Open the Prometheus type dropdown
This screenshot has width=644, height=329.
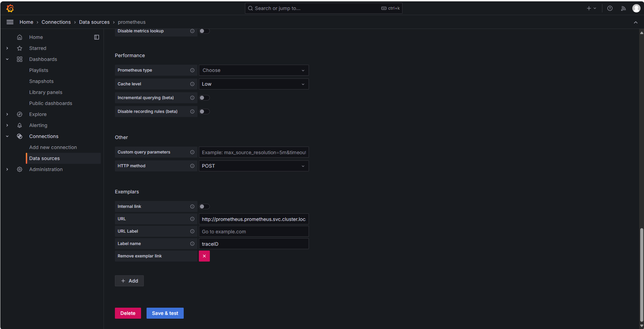pos(254,70)
